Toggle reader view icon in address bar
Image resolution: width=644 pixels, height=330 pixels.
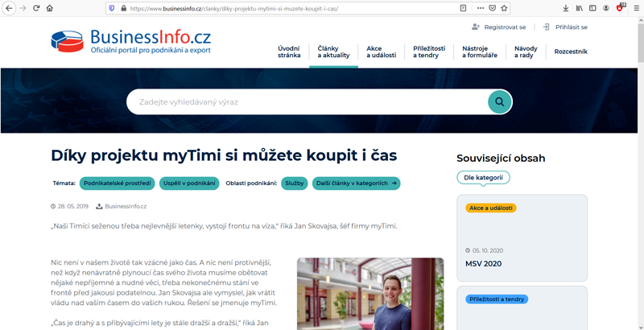(463, 8)
